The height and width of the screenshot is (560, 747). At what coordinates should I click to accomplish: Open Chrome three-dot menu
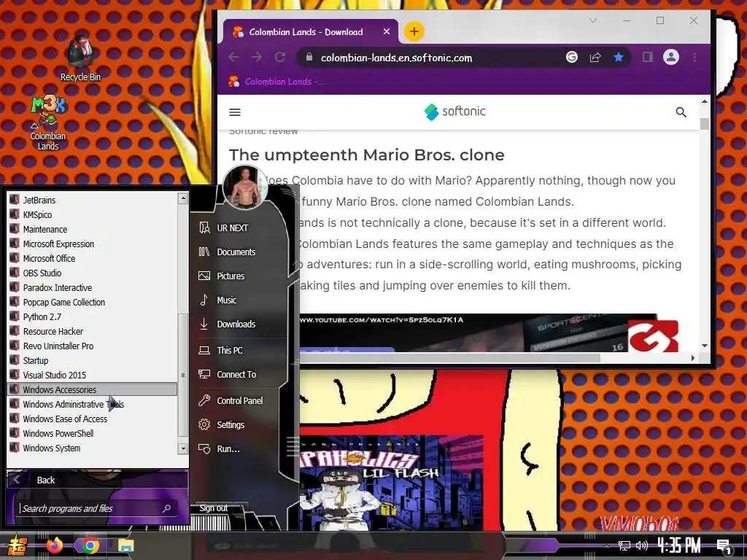pos(694,57)
